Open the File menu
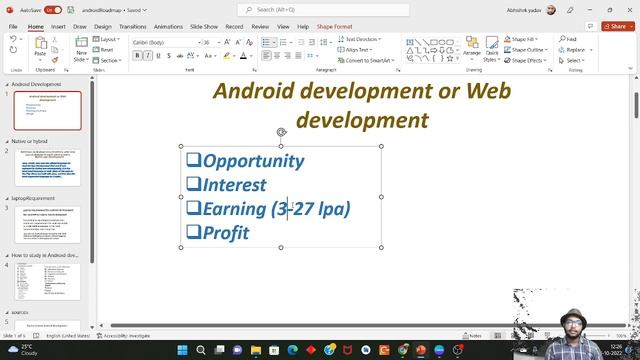This screenshot has height=360, width=640. click(x=13, y=27)
